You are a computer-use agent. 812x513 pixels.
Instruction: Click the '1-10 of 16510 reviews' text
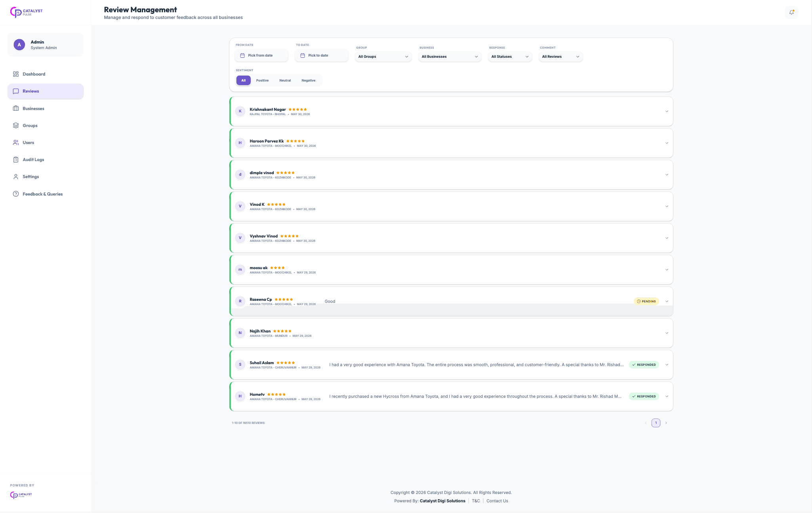pos(248,423)
